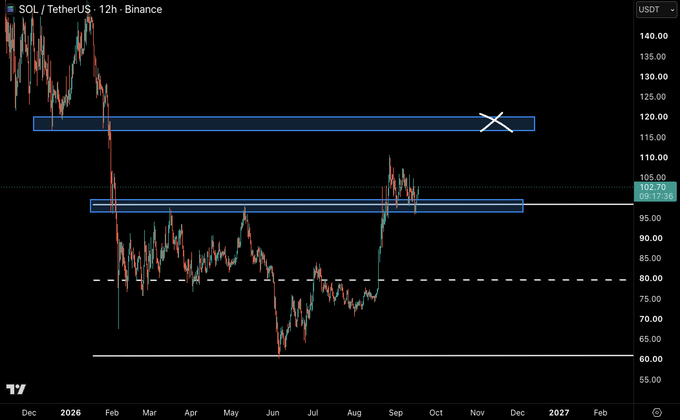
Task: Click the 55.00 price axis label
Action: pyautogui.click(x=650, y=380)
